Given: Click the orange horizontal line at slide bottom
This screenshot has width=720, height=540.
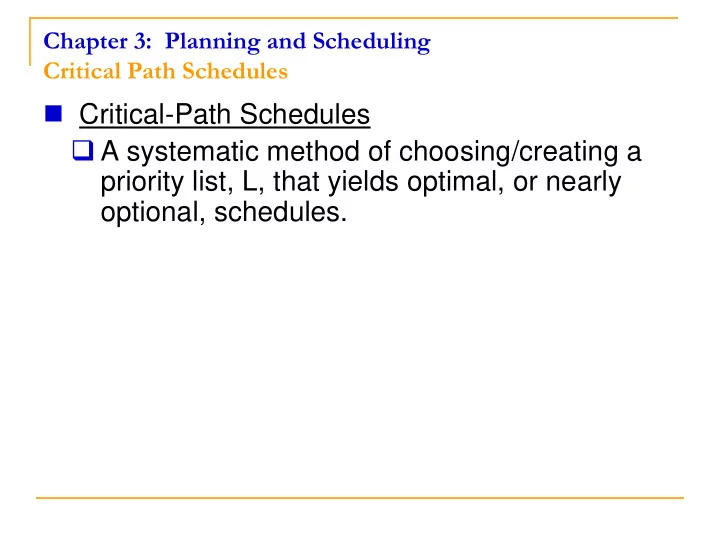Looking at the screenshot, I should pyautogui.click(x=360, y=498).
